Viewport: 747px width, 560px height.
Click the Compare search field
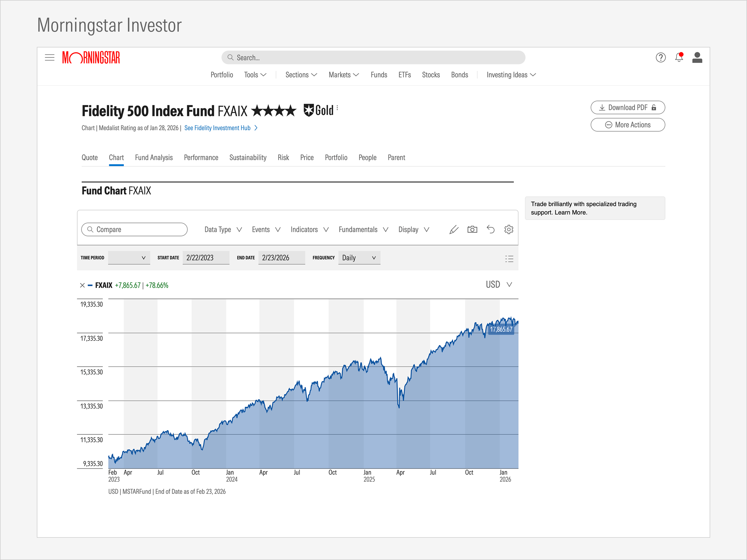tap(134, 229)
